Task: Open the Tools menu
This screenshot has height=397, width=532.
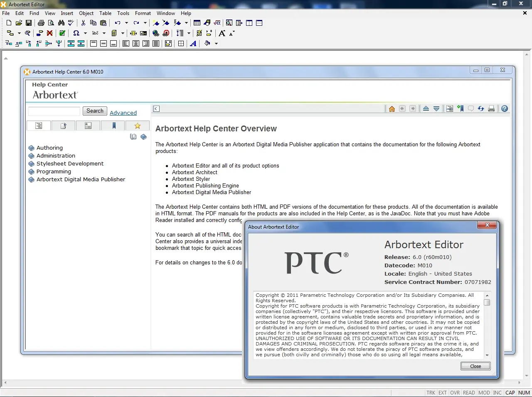Action: point(123,13)
